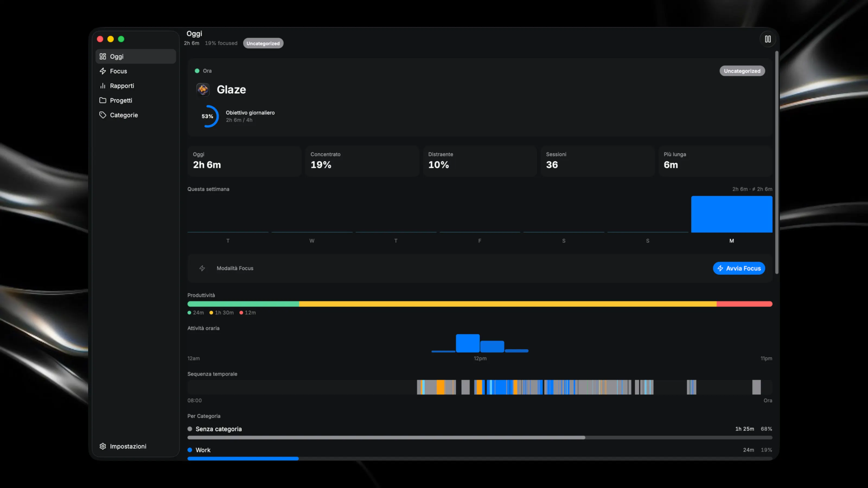Go to the Focus section

[135, 71]
